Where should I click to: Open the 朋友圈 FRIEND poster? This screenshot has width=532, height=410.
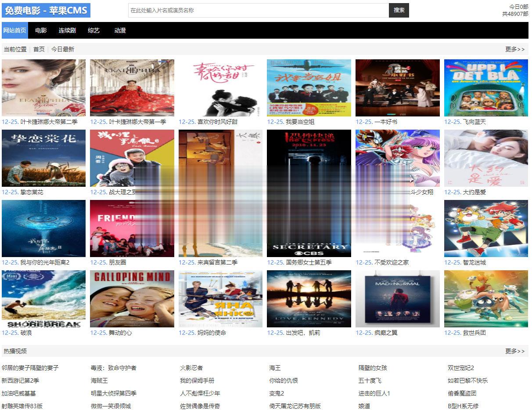tap(132, 229)
